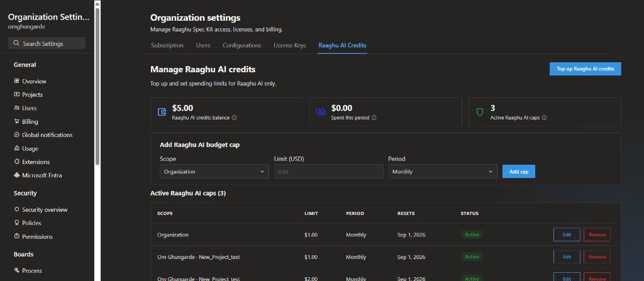This screenshot has height=281, width=644.
Task: Edit the $1.00 New_Project_test cap
Action: tap(567, 256)
